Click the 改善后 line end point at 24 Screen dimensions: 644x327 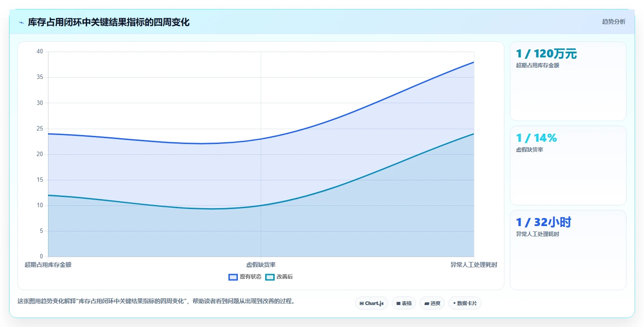coord(474,134)
